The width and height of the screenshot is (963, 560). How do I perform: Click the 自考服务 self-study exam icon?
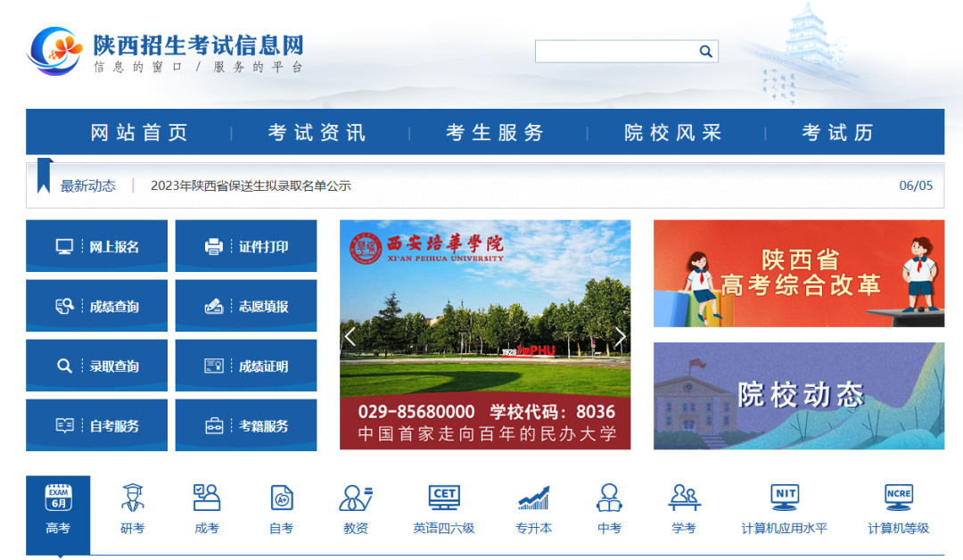click(96, 424)
